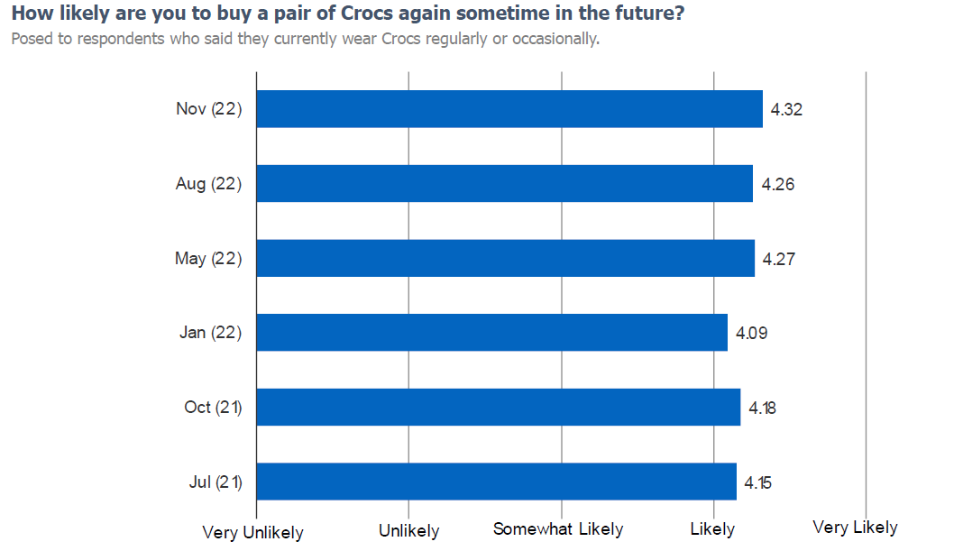The height and width of the screenshot is (560, 963).
Task: Select the Jan (22) blue bar
Action: [x=492, y=333]
